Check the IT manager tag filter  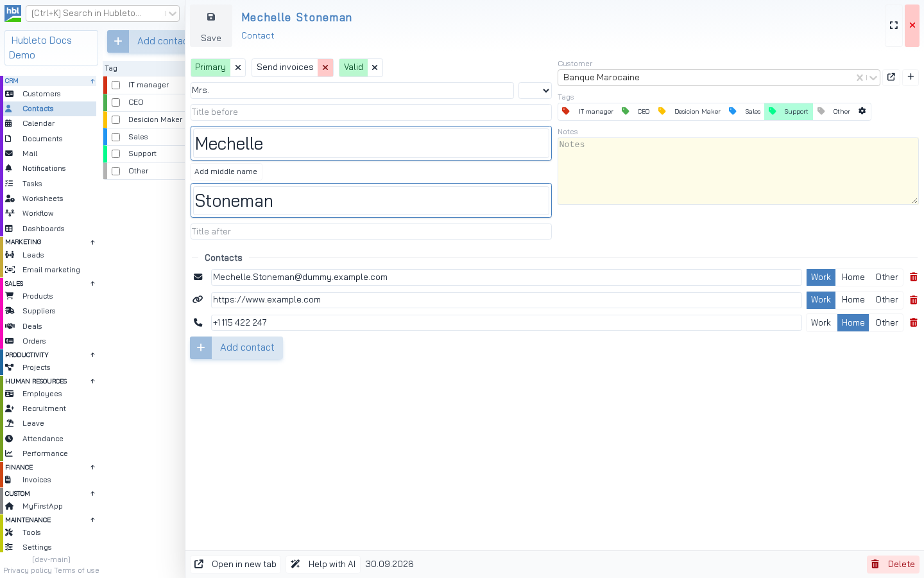116,85
